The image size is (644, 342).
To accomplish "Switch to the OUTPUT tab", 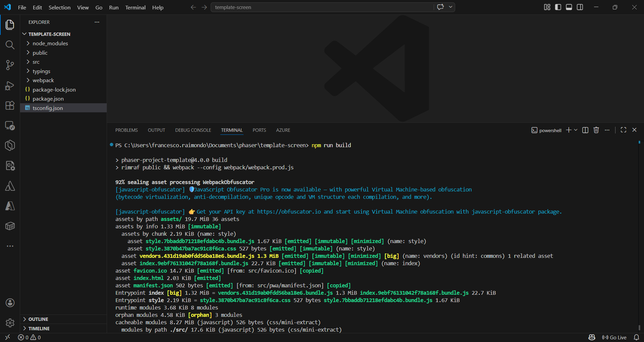I will click(156, 130).
